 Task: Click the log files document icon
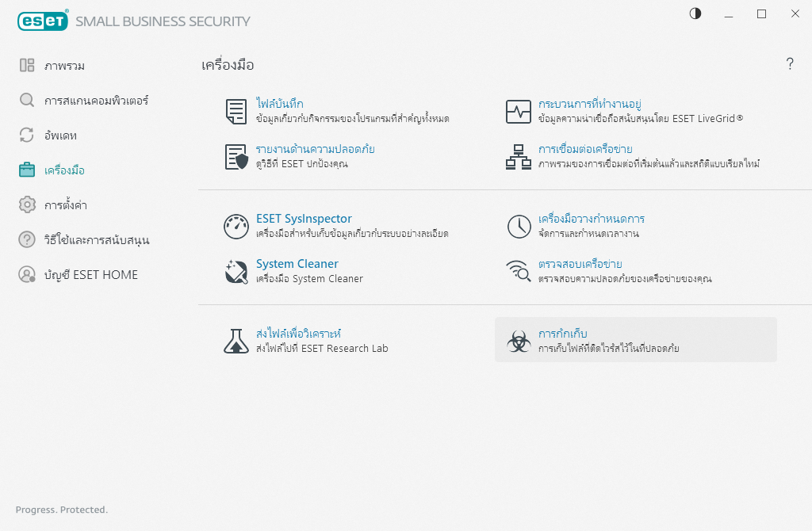(x=236, y=112)
